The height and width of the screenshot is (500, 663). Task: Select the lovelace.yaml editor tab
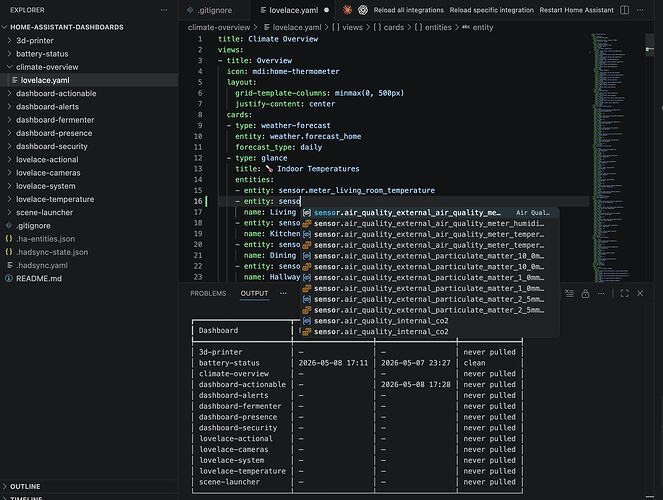pos(292,10)
